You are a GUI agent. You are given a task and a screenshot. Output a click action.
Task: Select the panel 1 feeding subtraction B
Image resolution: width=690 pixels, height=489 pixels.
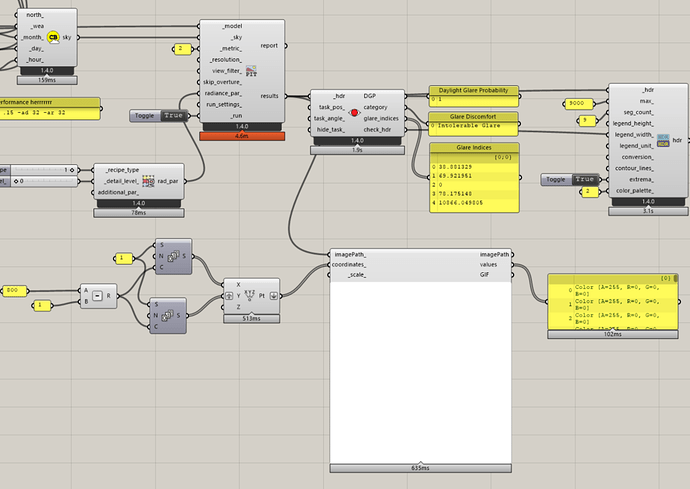pos(41,305)
